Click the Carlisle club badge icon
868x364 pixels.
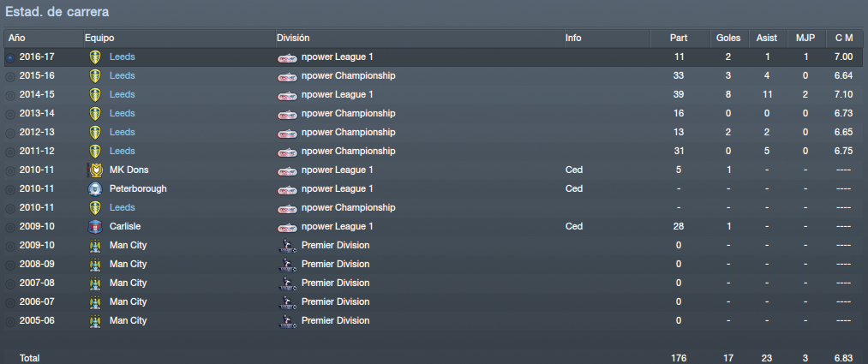[x=95, y=226]
